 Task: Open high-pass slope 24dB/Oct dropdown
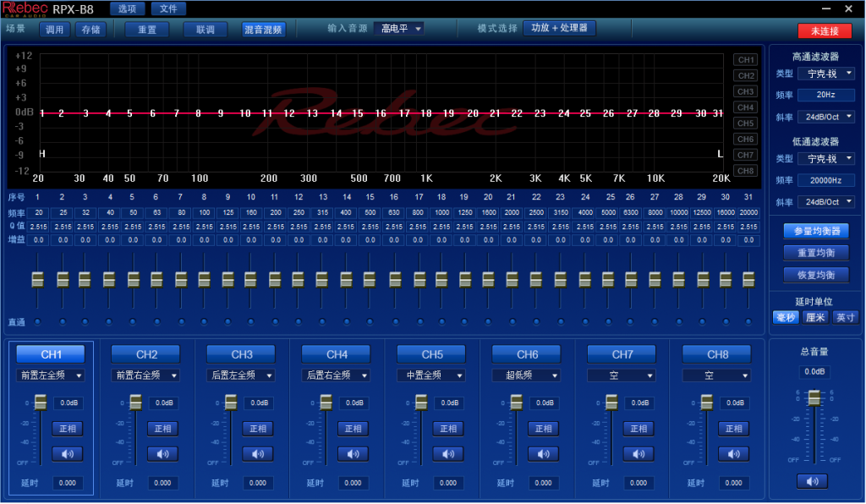(826, 117)
